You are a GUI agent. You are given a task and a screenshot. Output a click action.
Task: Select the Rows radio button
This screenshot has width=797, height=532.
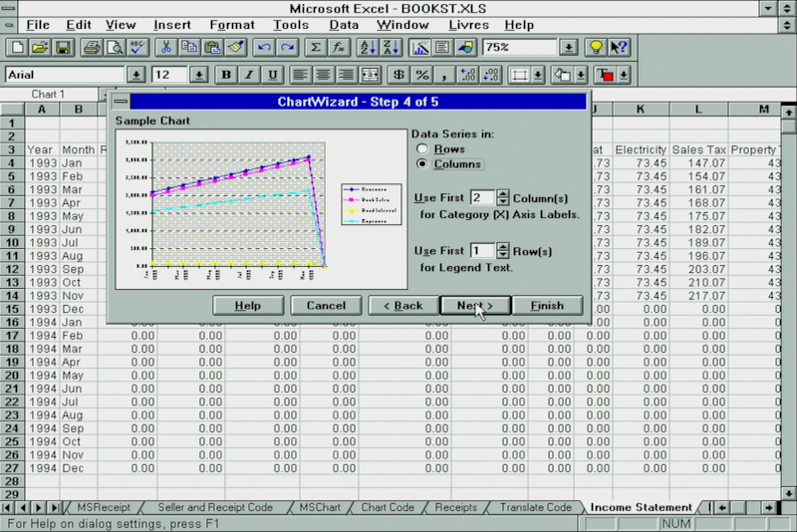(422, 148)
